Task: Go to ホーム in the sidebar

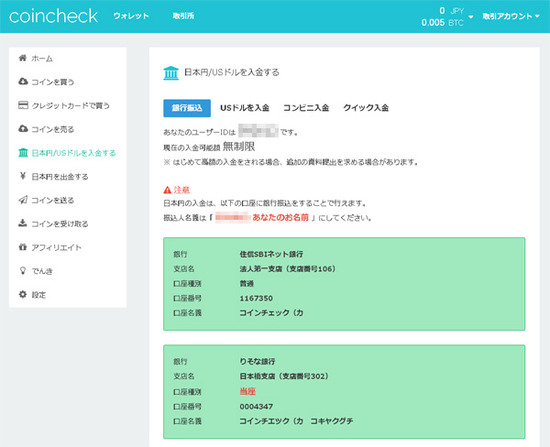Action: pyautogui.click(x=42, y=59)
